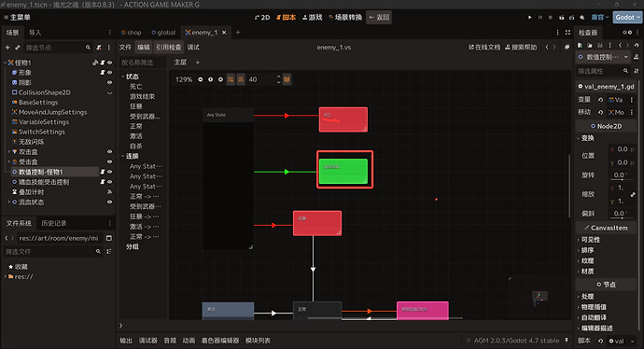Create new resource icon in Inspector

pos(580,45)
